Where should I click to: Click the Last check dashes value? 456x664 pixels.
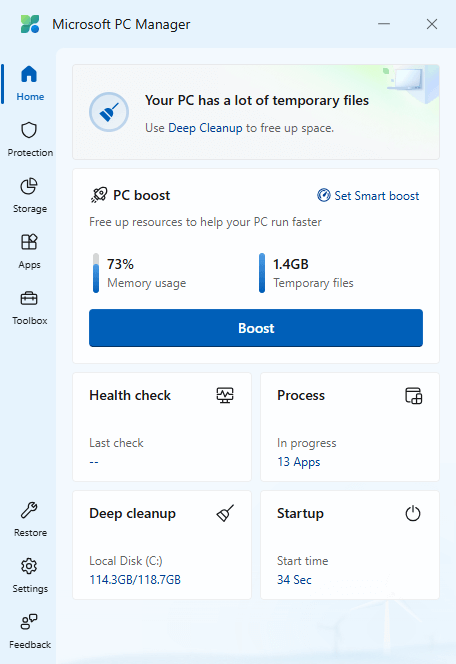pyautogui.click(x=94, y=462)
